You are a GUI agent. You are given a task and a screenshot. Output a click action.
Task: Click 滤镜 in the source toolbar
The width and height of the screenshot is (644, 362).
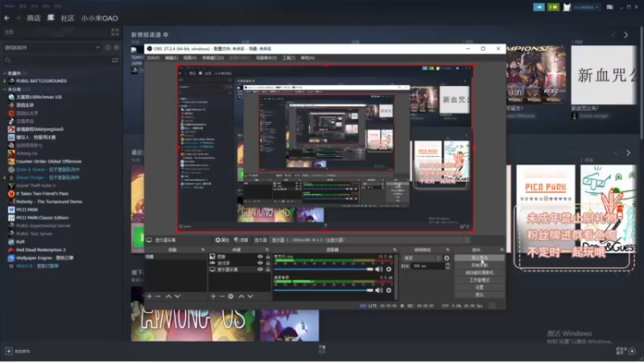coord(241,240)
